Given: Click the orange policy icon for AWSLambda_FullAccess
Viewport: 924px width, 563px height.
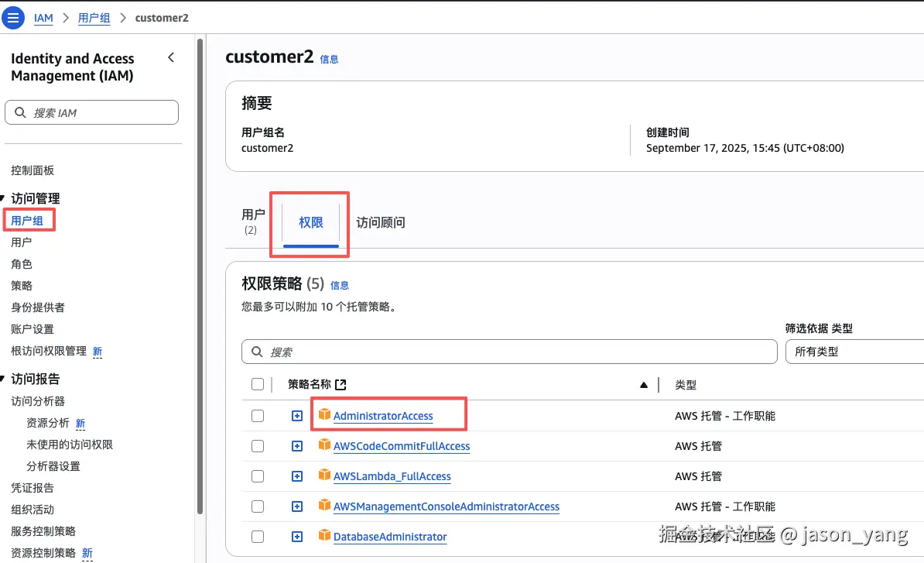Looking at the screenshot, I should [324, 475].
